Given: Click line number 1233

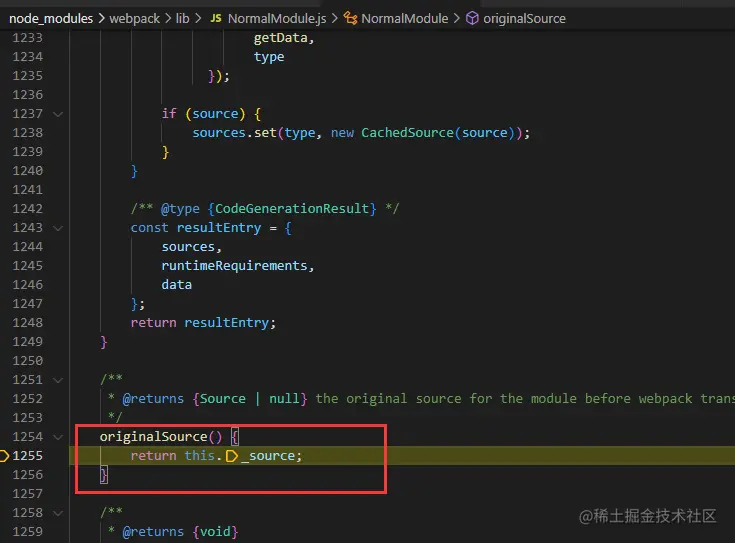Looking at the screenshot, I should pos(27,38).
